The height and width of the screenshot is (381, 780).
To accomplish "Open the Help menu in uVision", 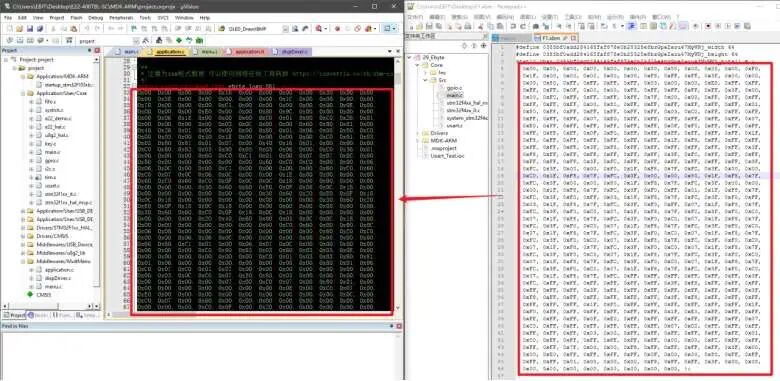I will pyautogui.click(x=204, y=17).
